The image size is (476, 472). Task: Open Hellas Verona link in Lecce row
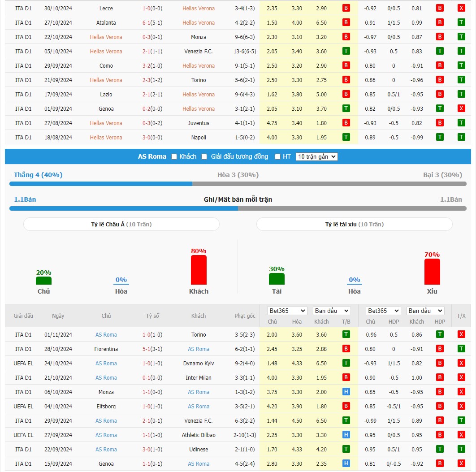click(x=199, y=9)
